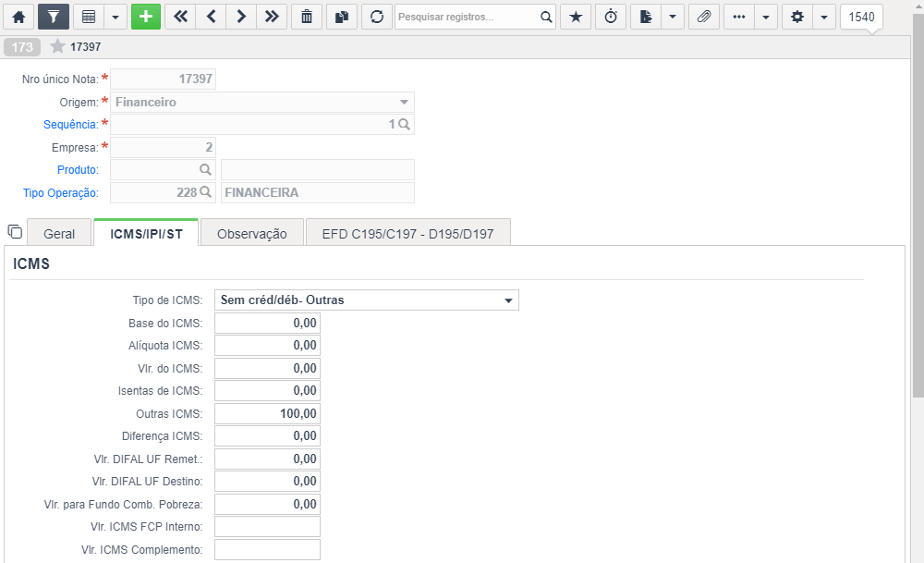The image size is (924, 563).
Task: Click the 1540 record counter
Action: tap(861, 17)
